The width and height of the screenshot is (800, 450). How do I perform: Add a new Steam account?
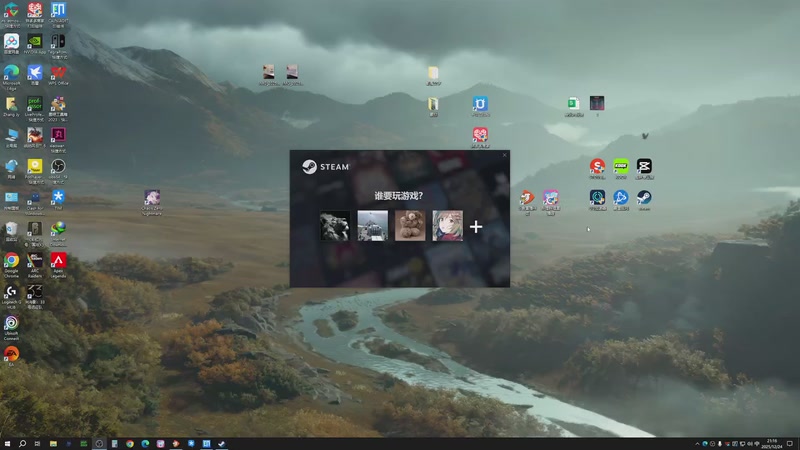[476, 227]
